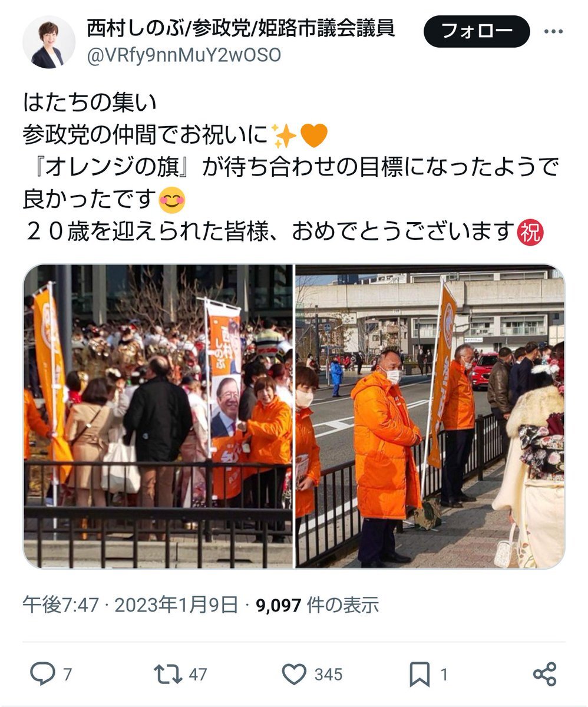The width and height of the screenshot is (588, 707).
Task: Tap the reply count number 7
Action: [x=67, y=675]
